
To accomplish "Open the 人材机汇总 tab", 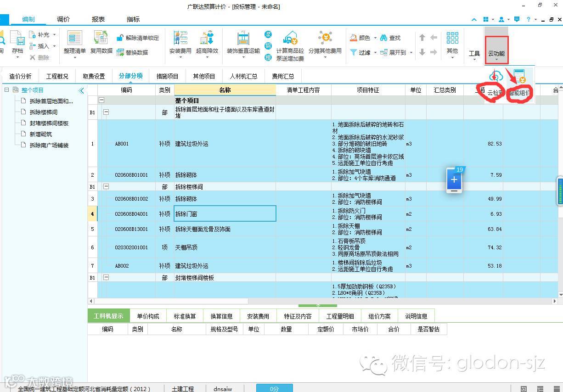I will pyautogui.click(x=244, y=76).
